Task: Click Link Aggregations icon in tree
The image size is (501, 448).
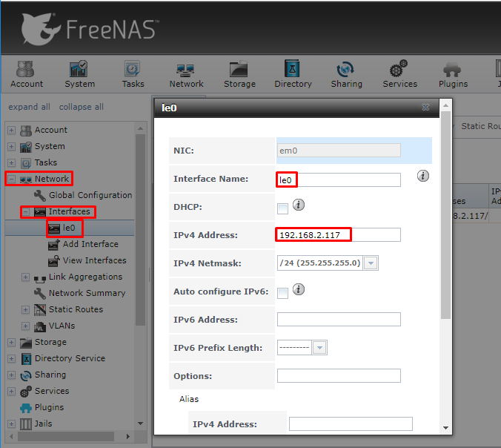Action: click(x=40, y=279)
